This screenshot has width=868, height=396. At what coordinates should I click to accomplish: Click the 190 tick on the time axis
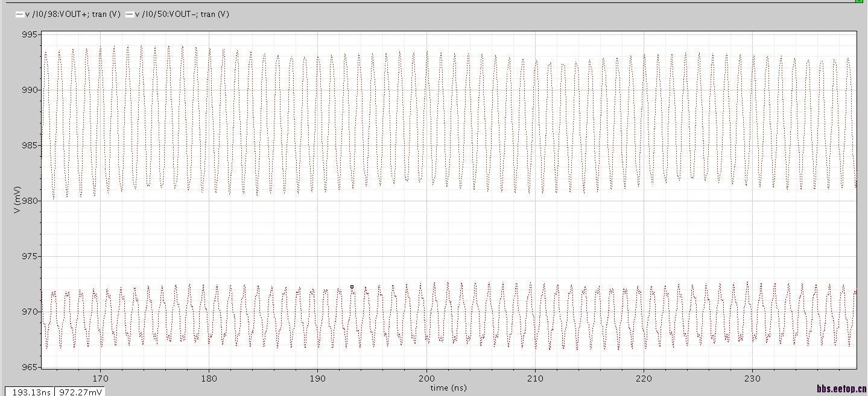click(317, 379)
